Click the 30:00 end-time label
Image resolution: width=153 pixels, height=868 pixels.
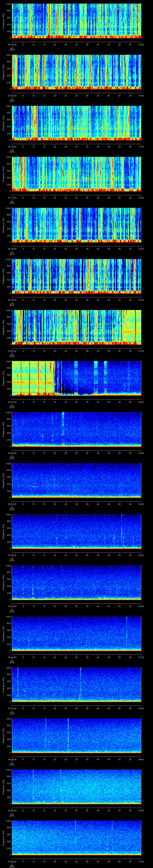[141, 810]
